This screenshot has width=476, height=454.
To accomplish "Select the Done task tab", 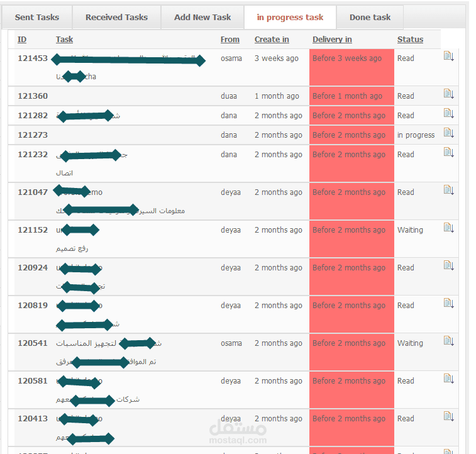I will point(370,18).
